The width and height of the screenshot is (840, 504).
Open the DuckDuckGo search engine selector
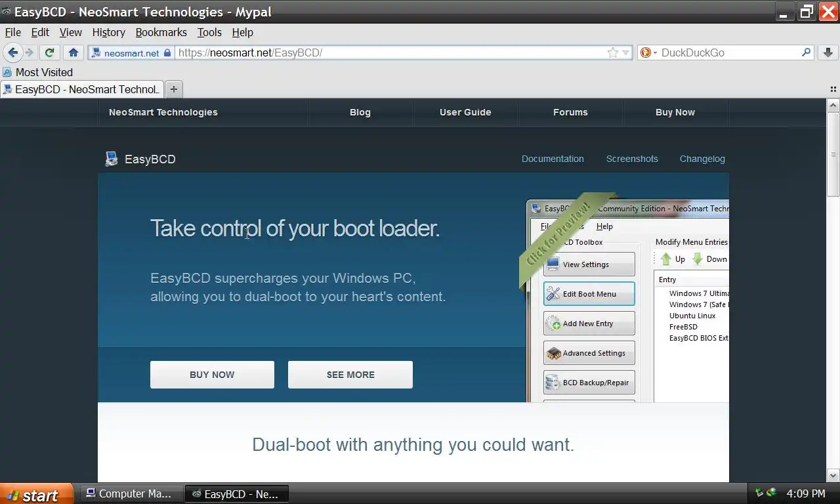click(648, 52)
